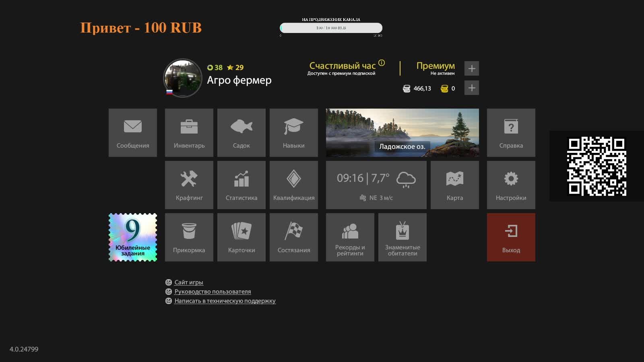644x362 pixels.
Task: Click the Ладожское оз. location banner
Action: [402, 133]
